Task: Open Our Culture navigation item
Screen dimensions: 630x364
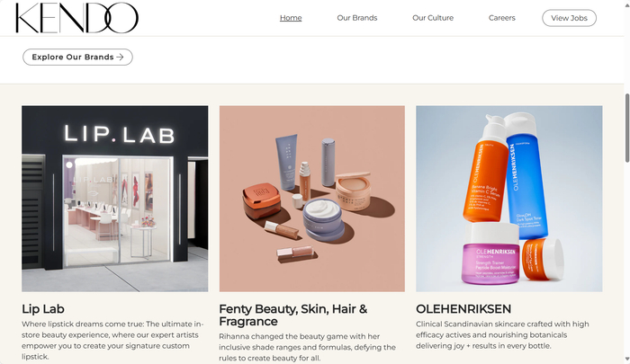Action: coord(433,18)
